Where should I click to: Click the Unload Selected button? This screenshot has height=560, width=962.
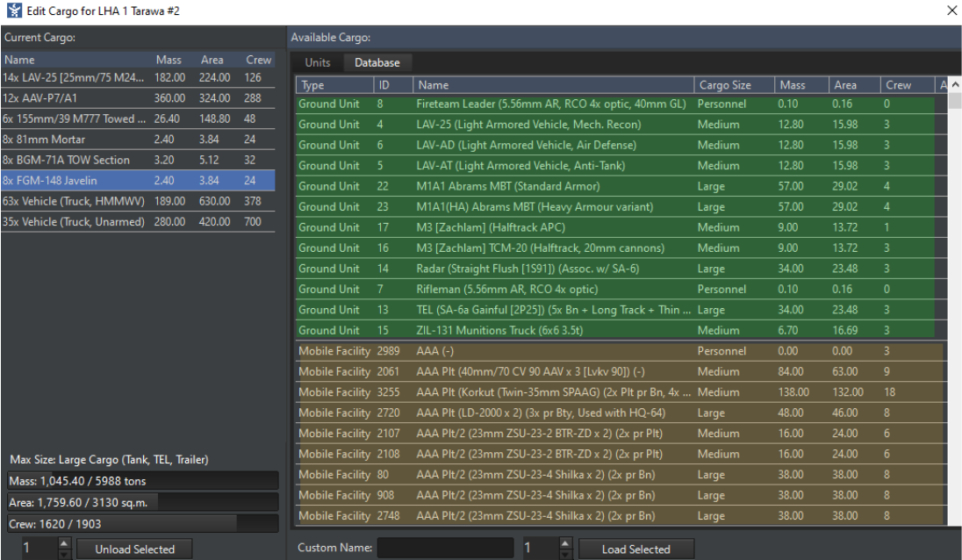[134, 549]
